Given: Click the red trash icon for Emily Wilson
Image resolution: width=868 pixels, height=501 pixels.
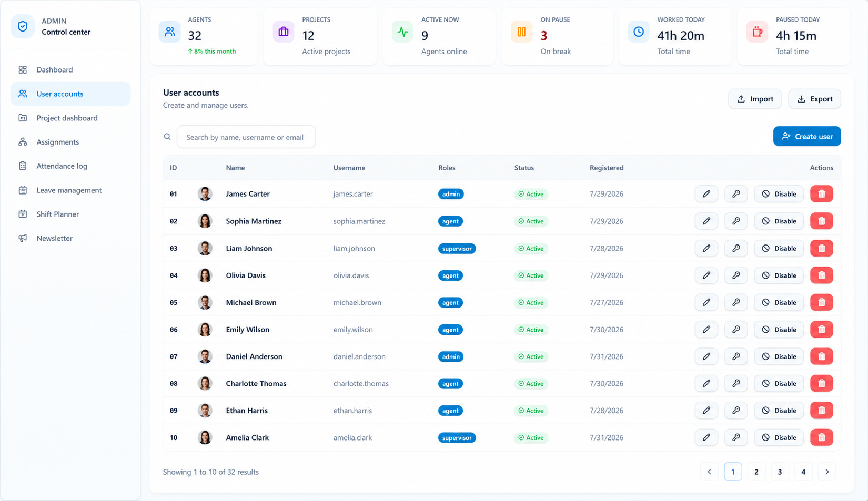Looking at the screenshot, I should 821,330.
